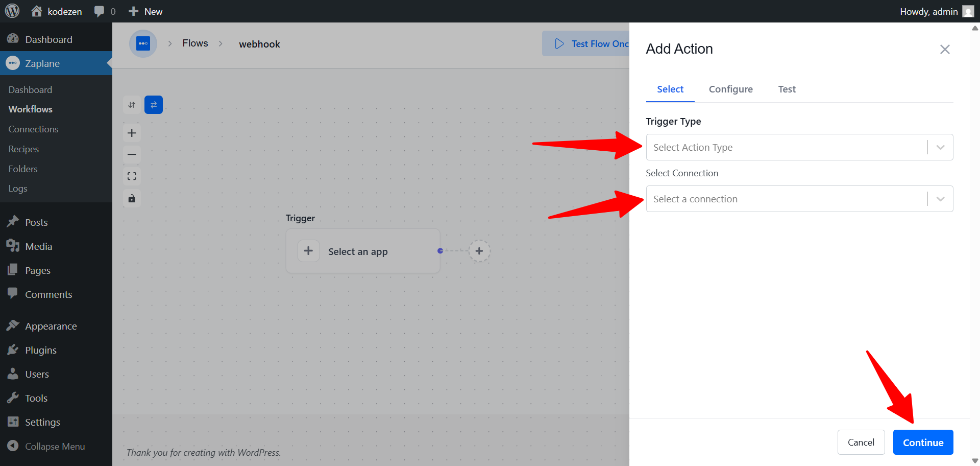Click the Continue button
This screenshot has width=980, height=466.
point(923,442)
